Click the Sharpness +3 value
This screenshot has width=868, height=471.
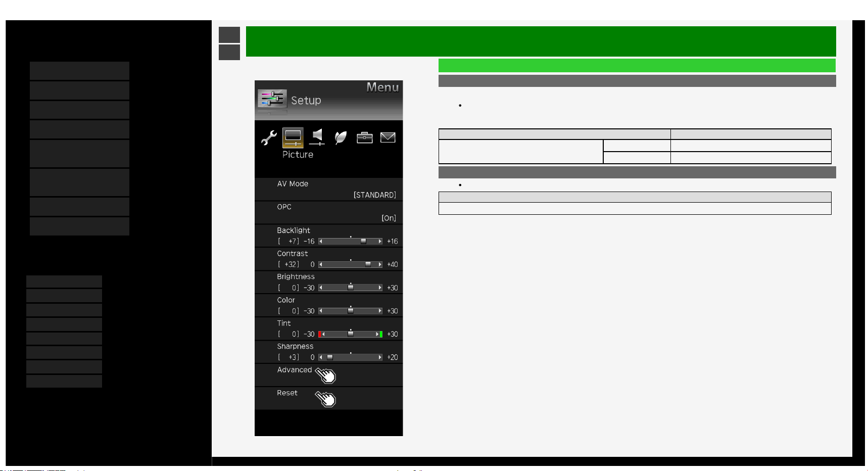(x=288, y=357)
